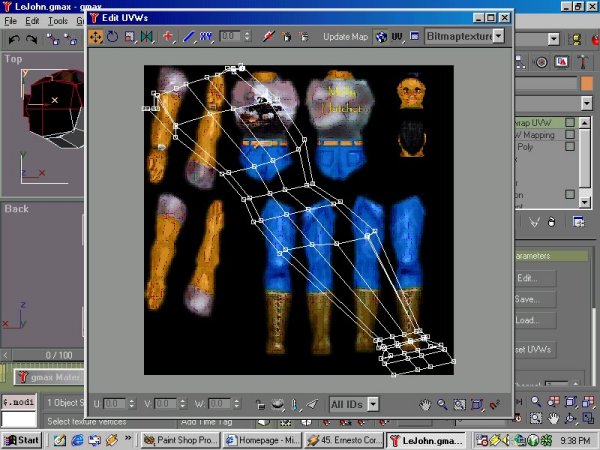
Task: Click the Zoom magnifier in Edit UVWs
Action: pos(442,404)
